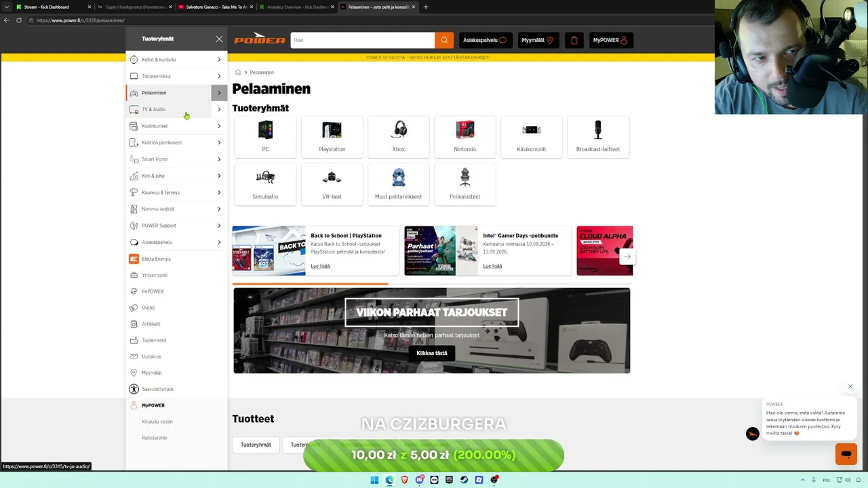
Task: Click the Klikkaa tästä banner button
Action: [x=431, y=353]
